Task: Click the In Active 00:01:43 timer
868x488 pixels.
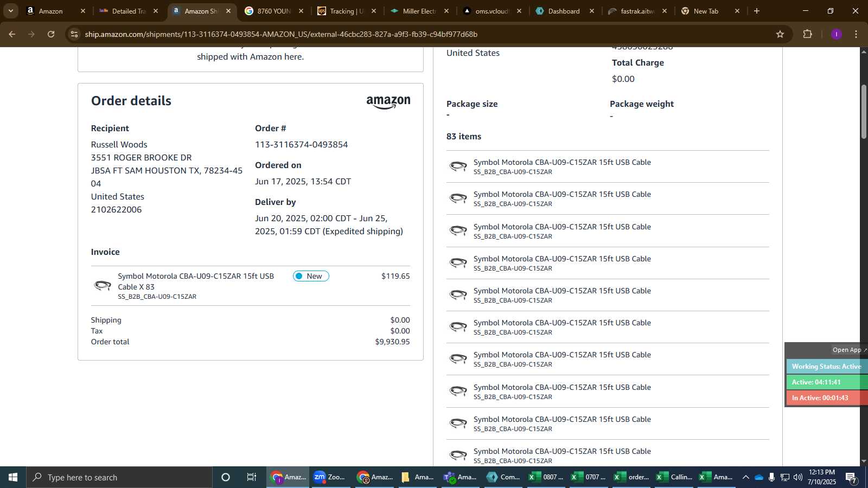Action: click(x=826, y=397)
